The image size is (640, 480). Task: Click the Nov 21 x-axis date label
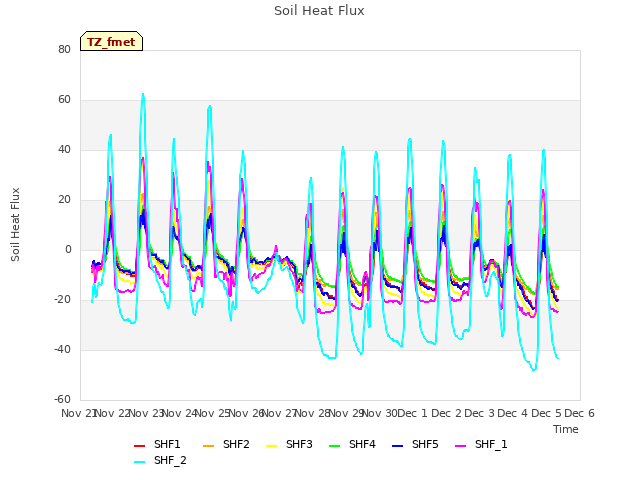tap(78, 413)
